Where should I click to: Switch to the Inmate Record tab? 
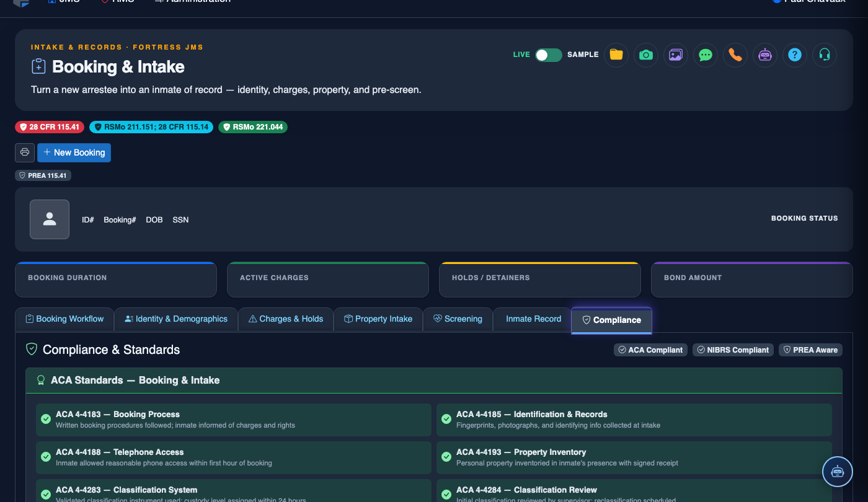tap(532, 319)
